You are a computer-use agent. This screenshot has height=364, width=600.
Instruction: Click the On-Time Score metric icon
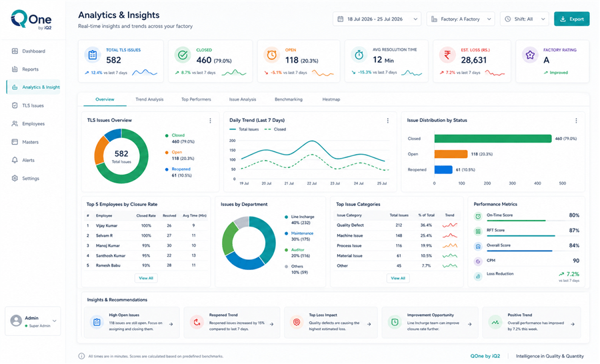[478, 216]
